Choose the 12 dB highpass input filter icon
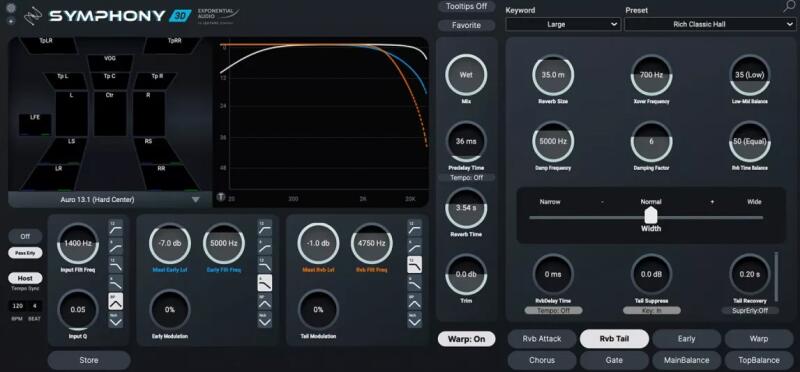The height and width of the screenshot is (372, 800). tap(116, 228)
